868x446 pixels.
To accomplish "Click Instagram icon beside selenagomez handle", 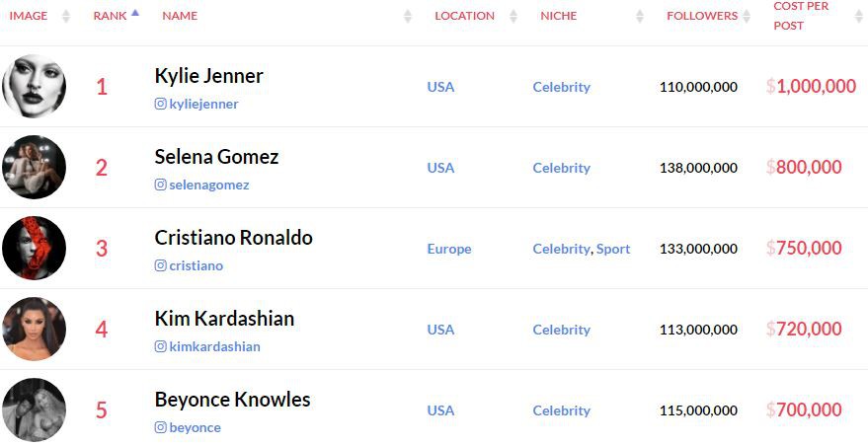I will 161,185.
